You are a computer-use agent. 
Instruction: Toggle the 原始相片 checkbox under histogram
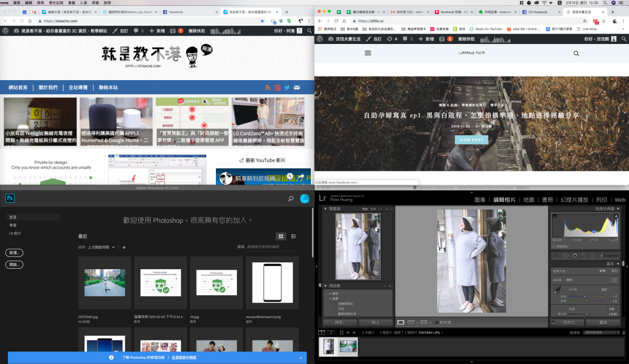[555, 246]
